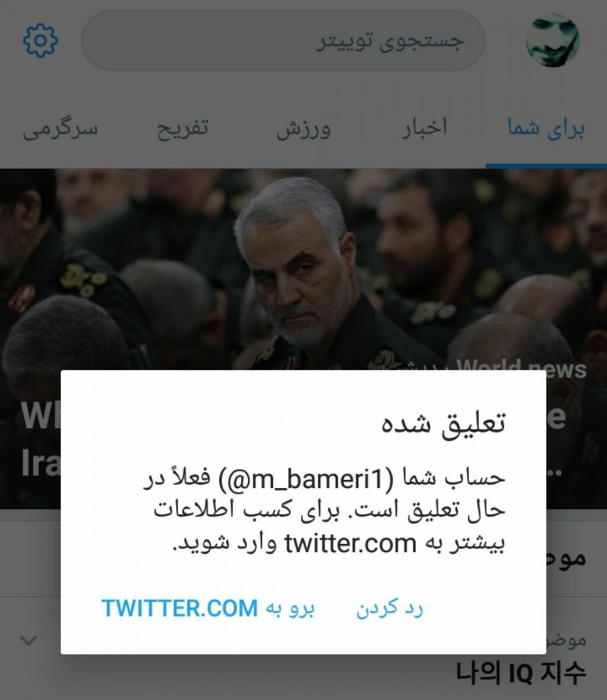This screenshot has width=607, height=700.
Task: Open the اخبار tab
Action: 424,128
